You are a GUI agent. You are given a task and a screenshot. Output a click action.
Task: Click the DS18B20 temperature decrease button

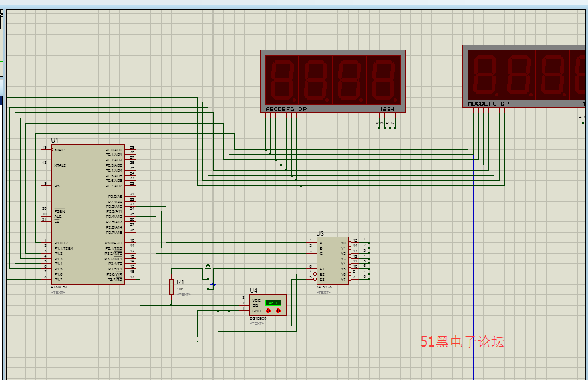click(268, 311)
